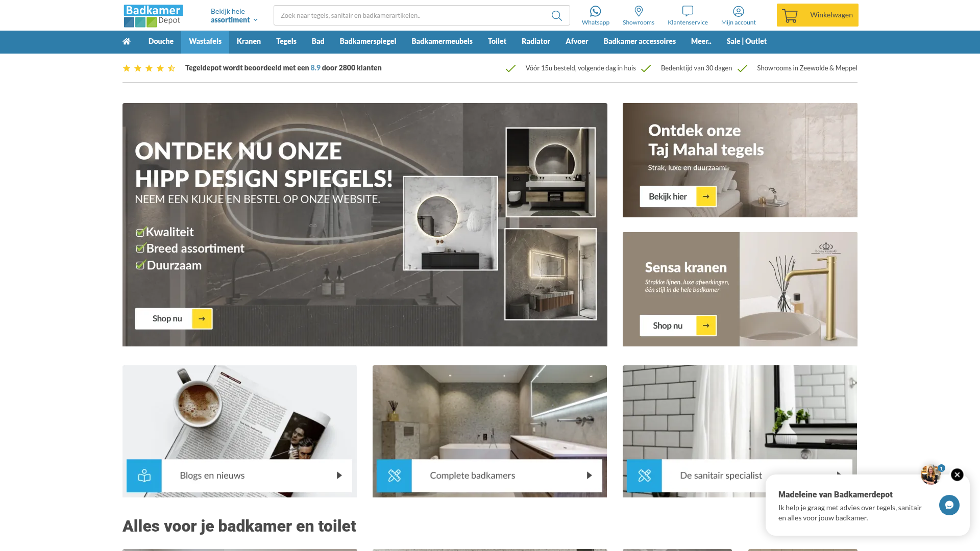This screenshot has width=980, height=551.
Task: Click the star rating icons
Action: click(149, 68)
